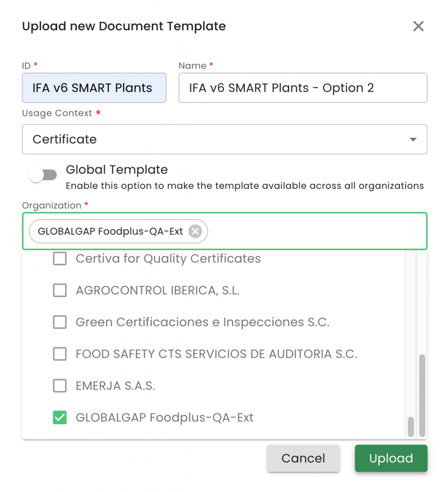Remove the GLOBALGAP Foodplus-QA-Ext chip
The image size is (448, 492).
(195, 232)
